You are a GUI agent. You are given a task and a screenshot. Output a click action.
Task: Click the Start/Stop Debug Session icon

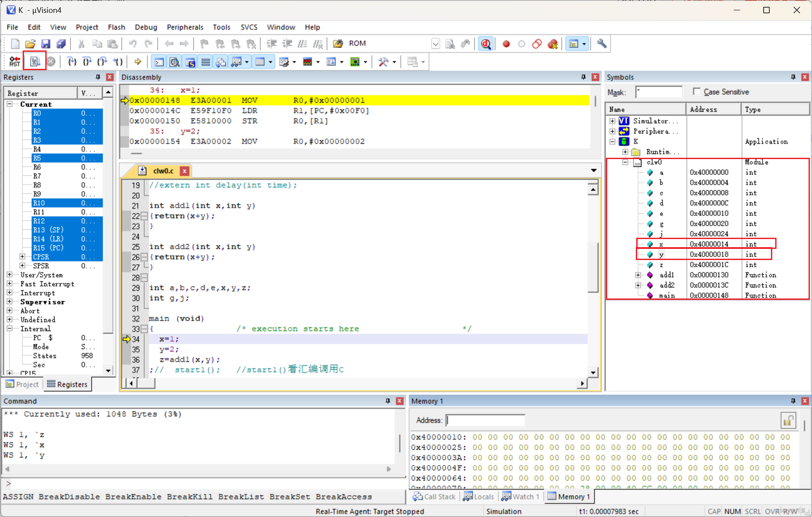(486, 44)
